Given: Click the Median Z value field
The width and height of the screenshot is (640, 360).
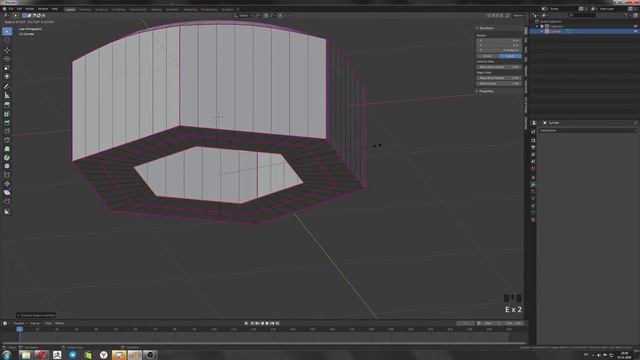Looking at the screenshot, I should (499, 50).
